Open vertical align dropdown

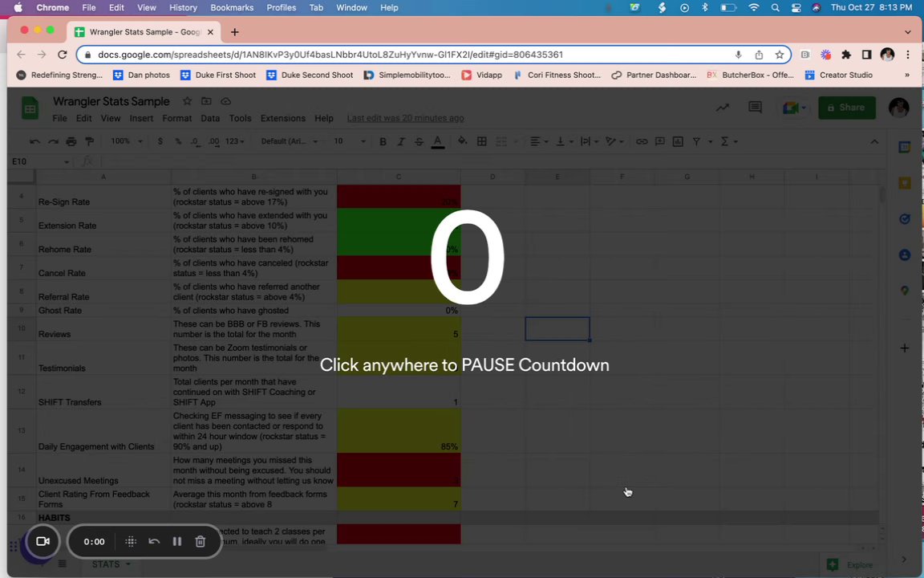click(564, 141)
